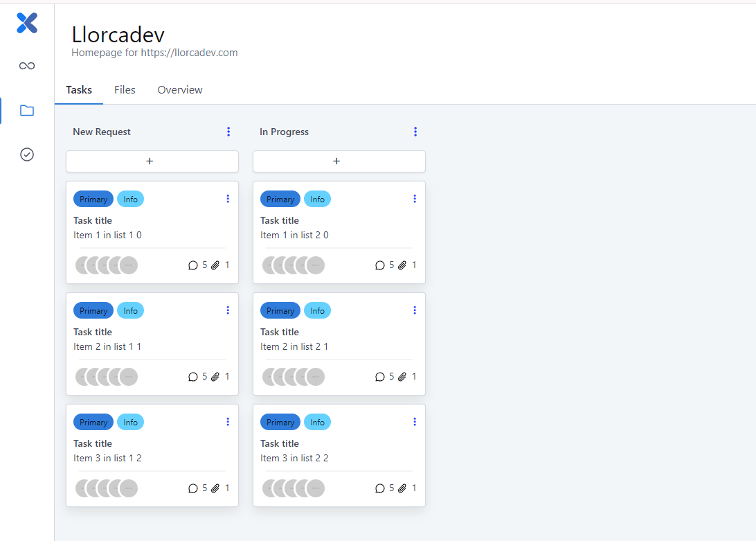Open menu for Item 1 in list 1 0 card

point(228,199)
